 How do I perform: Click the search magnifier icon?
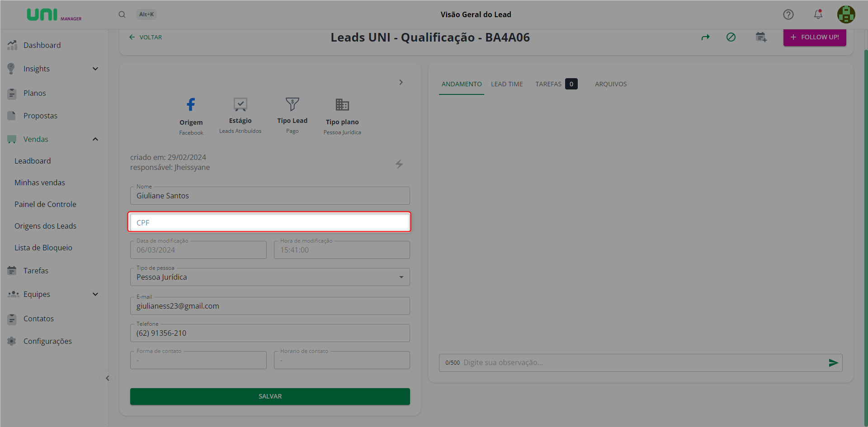[122, 14]
